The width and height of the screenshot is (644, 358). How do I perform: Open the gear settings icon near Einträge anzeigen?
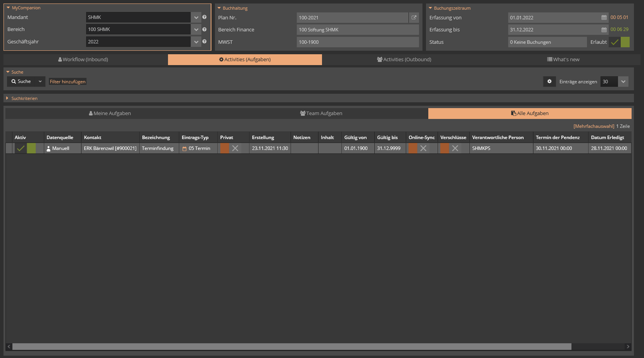pyautogui.click(x=549, y=81)
